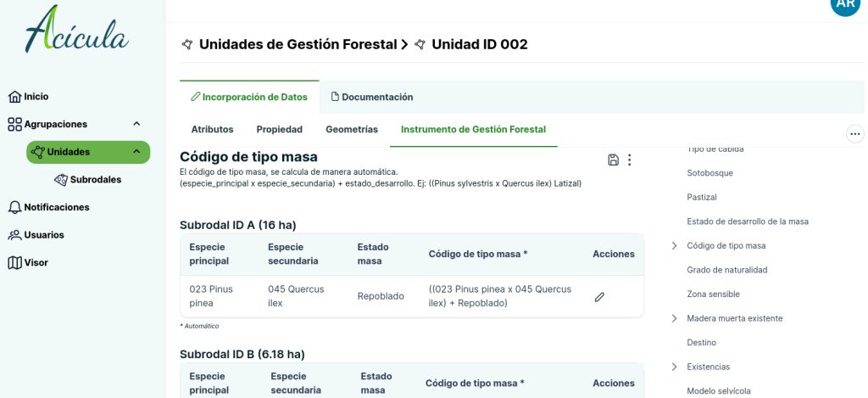
Task: Edit Subrodal ID A row with pencil icon
Action: tap(599, 297)
